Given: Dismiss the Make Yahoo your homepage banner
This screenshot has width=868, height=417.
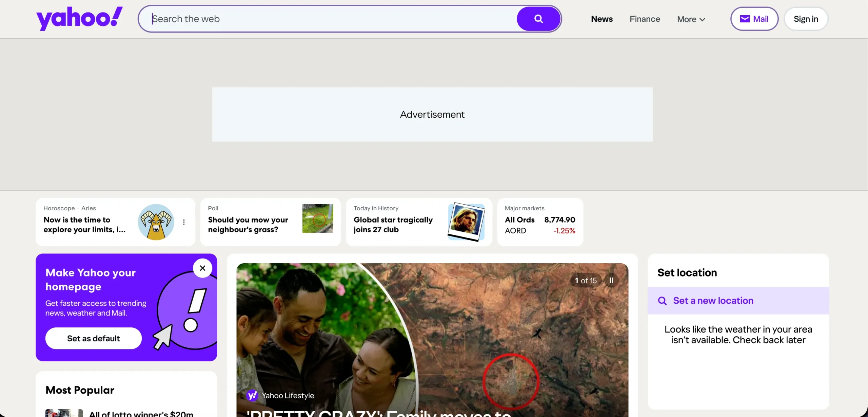Looking at the screenshot, I should [x=202, y=268].
